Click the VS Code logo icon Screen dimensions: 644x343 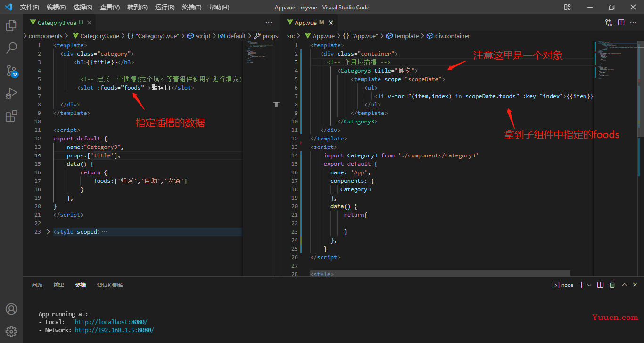pos(8,7)
